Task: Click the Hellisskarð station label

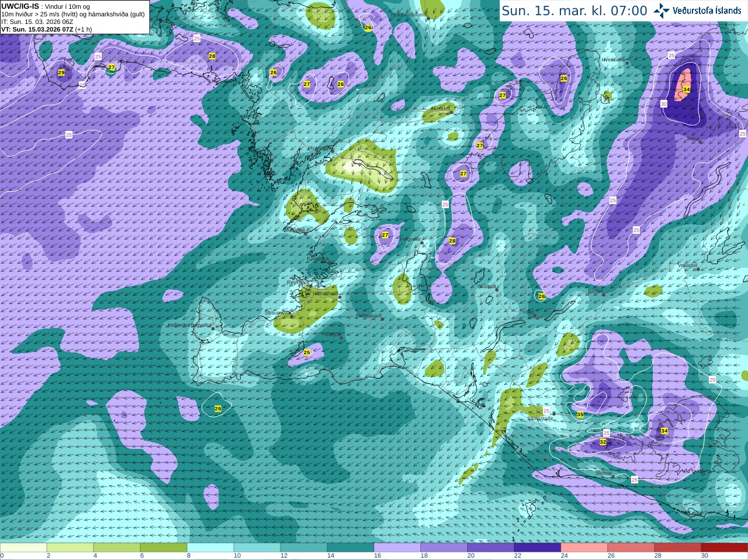Action: 369,316
